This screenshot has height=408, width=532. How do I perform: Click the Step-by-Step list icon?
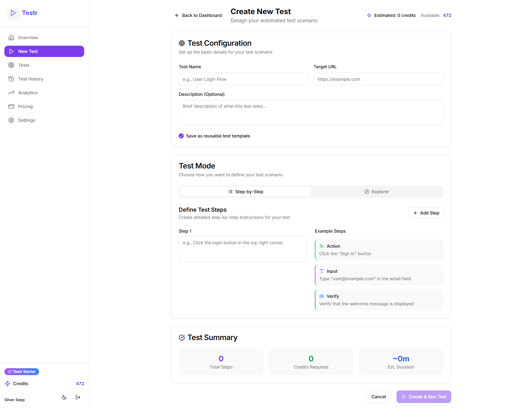pyautogui.click(x=230, y=192)
